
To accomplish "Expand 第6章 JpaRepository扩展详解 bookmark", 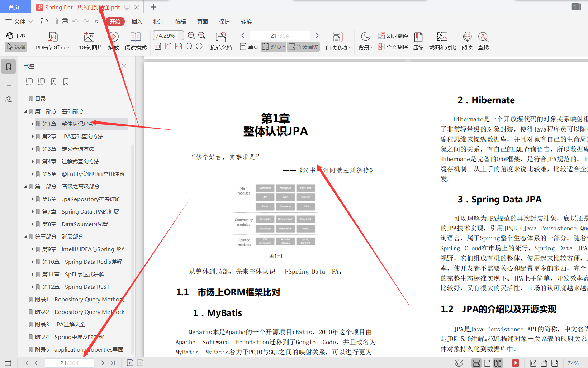I will [x=33, y=199].
